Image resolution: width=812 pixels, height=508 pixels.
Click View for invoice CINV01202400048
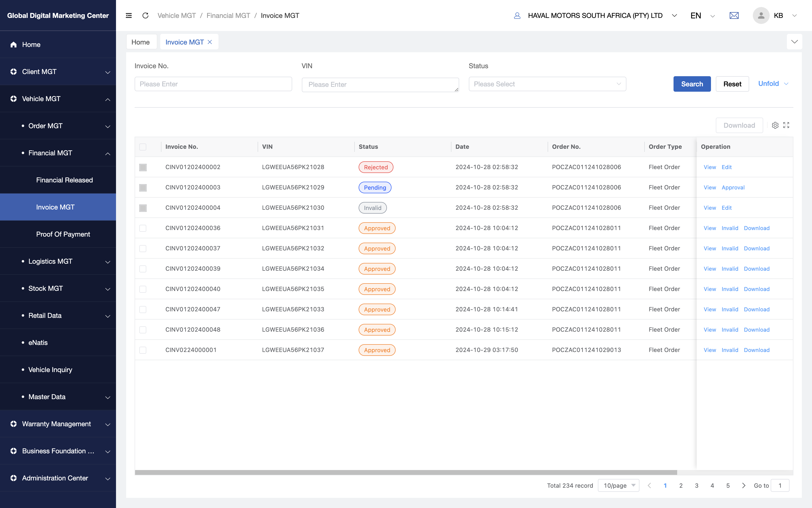(710, 330)
